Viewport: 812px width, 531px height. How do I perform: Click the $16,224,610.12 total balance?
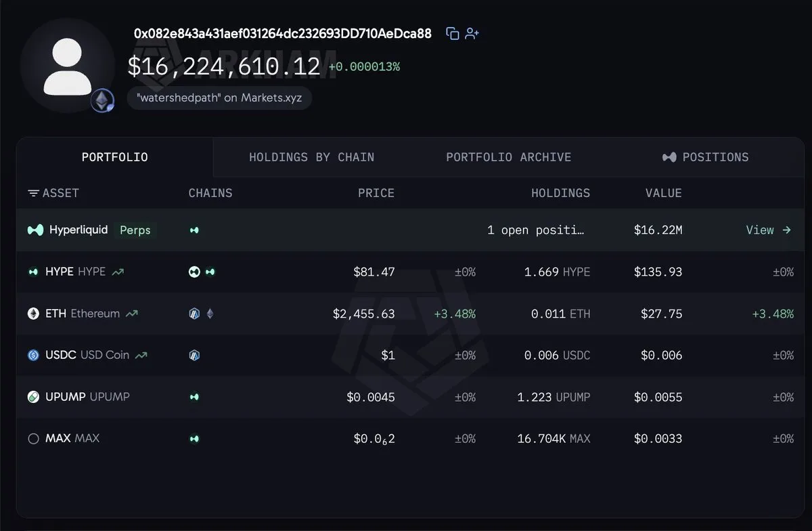[x=224, y=66]
